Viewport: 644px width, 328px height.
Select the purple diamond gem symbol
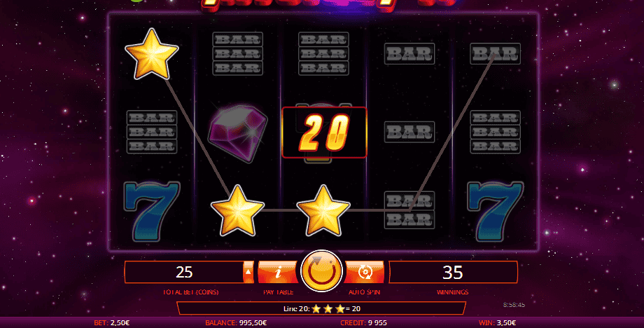(x=238, y=132)
